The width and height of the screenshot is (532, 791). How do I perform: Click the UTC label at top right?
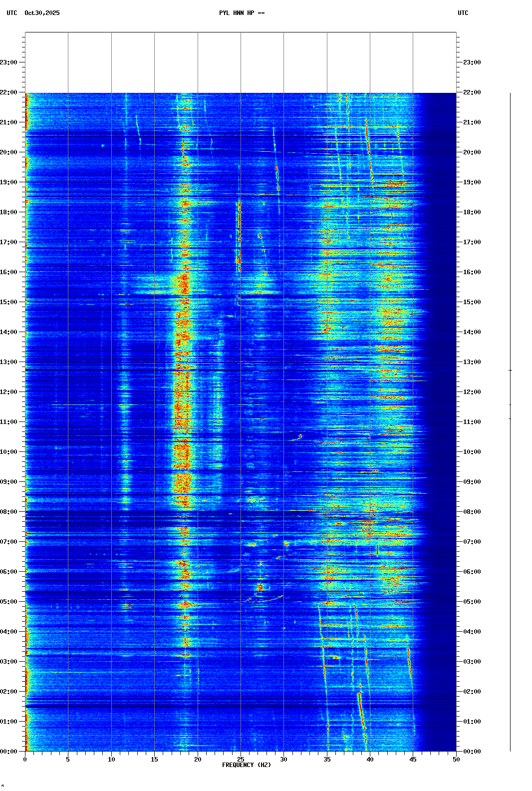point(463,13)
